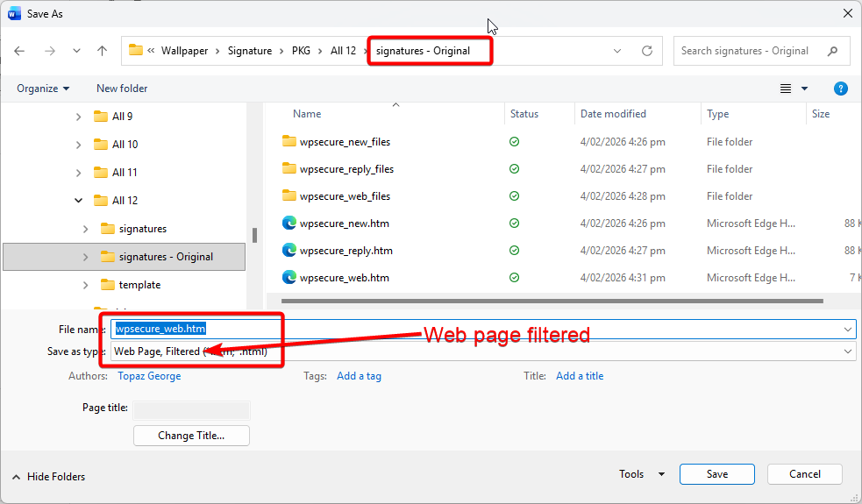Collapse the All 12 tree folder
Image resolution: width=862 pixels, height=504 pixels.
click(x=79, y=201)
